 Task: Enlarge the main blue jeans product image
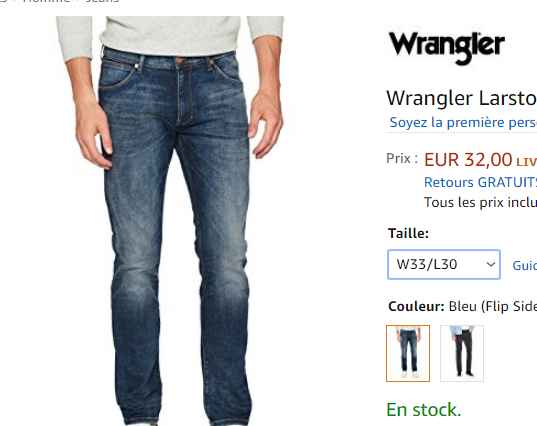pos(170,221)
